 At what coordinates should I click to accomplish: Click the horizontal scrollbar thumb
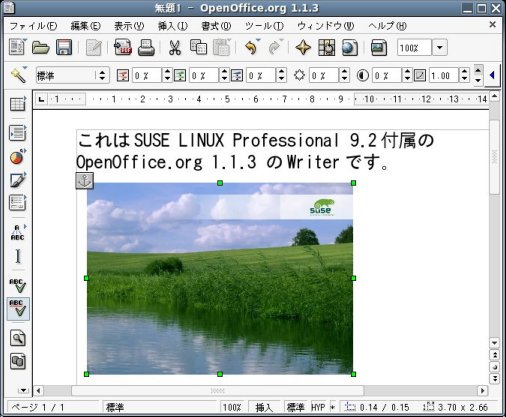[x=217, y=390]
